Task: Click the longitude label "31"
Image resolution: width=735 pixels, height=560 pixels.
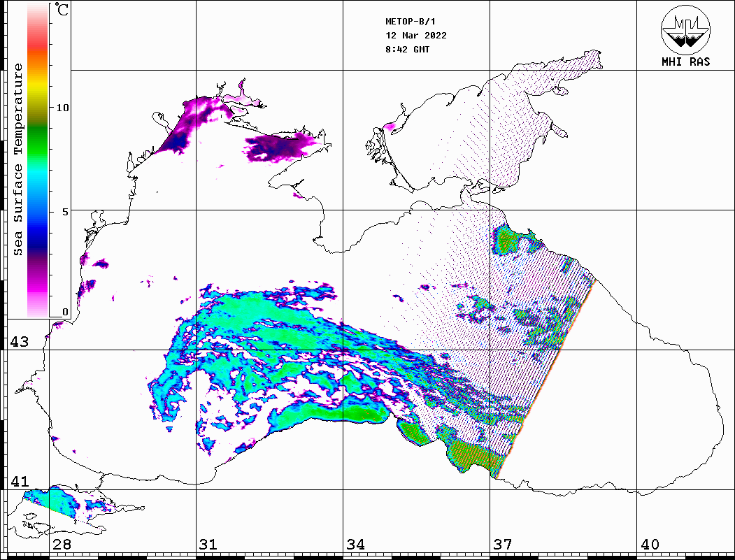Action: [208, 544]
